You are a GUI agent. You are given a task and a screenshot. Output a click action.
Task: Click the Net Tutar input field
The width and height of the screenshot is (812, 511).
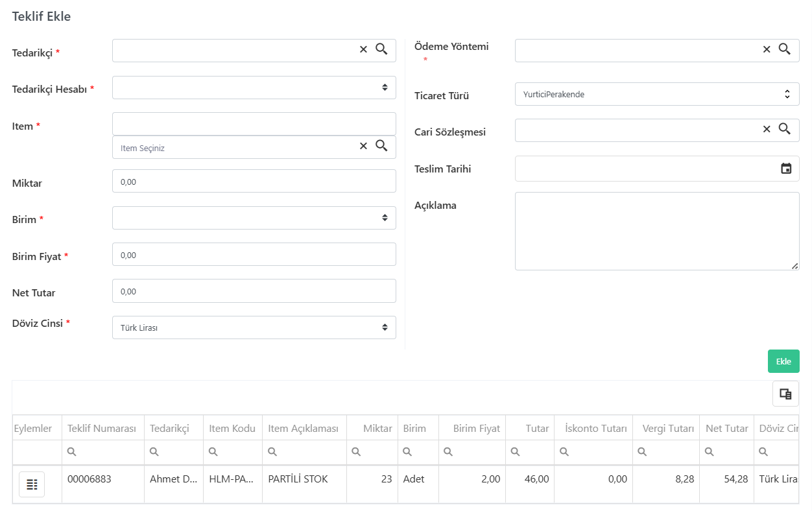pyautogui.click(x=254, y=291)
